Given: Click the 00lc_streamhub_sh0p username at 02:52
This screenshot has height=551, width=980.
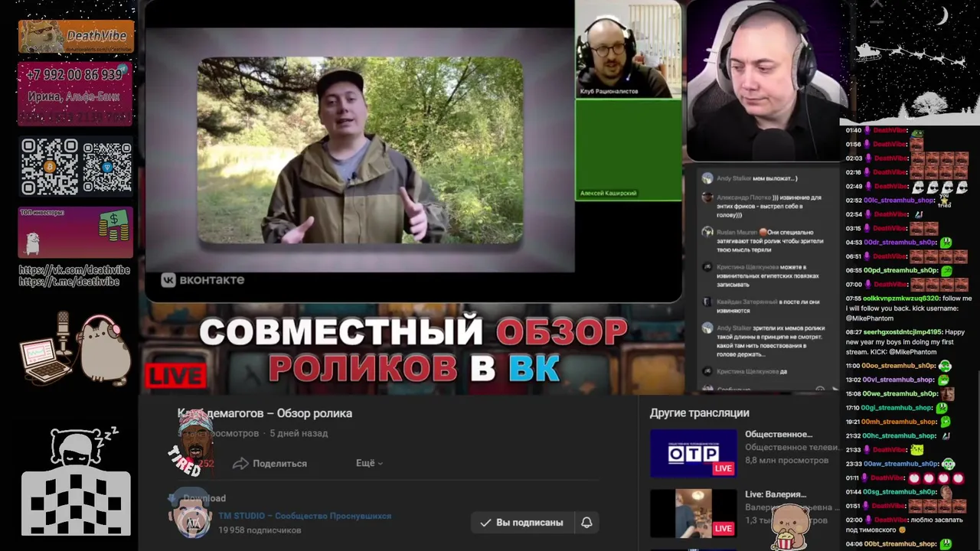Looking at the screenshot, I should pos(900,201).
